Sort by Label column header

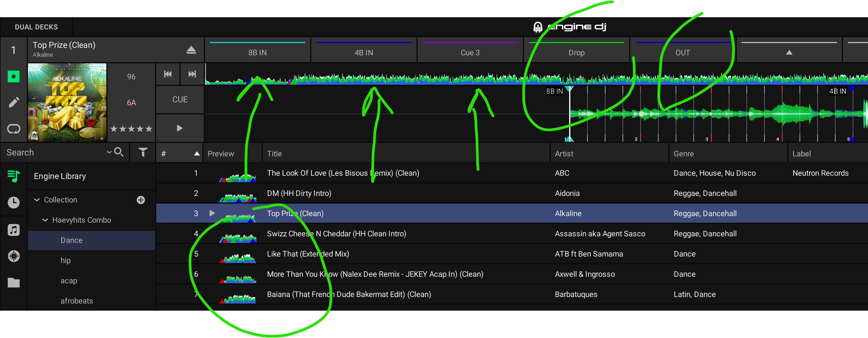click(x=828, y=153)
